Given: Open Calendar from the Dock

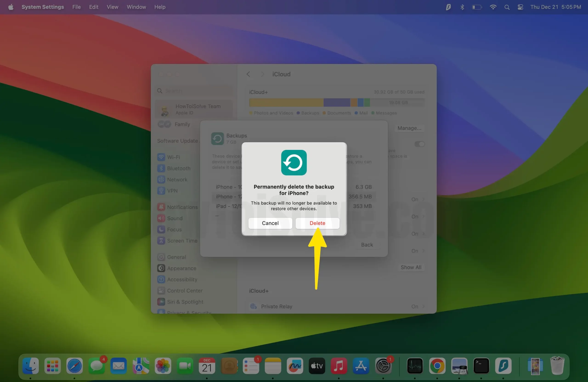Looking at the screenshot, I should point(207,365).
